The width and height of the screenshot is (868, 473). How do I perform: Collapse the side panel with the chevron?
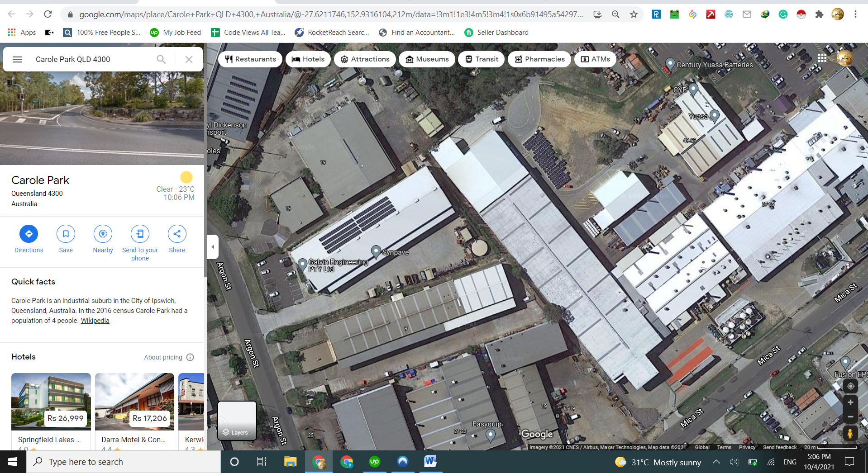click(212, 246)
